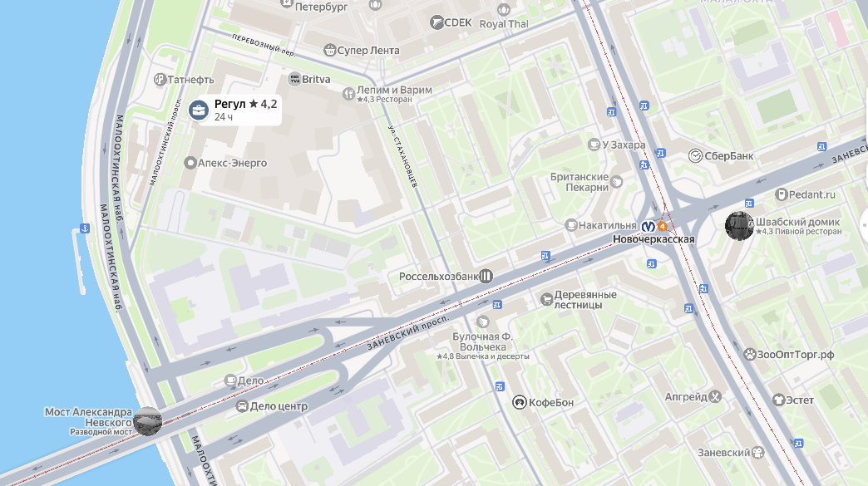Open the Эстет clothing shop icon
The image size is (868, 486).
(x=779, y=400)
